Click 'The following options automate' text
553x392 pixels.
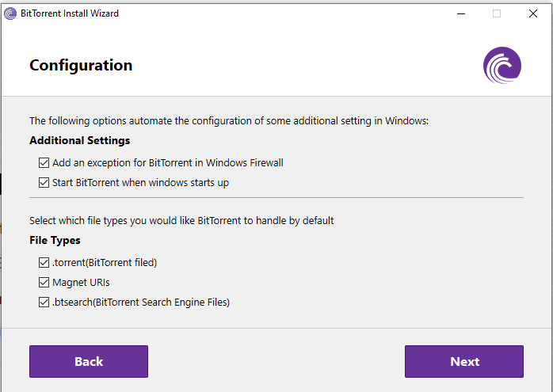click(x=229, y=121)
